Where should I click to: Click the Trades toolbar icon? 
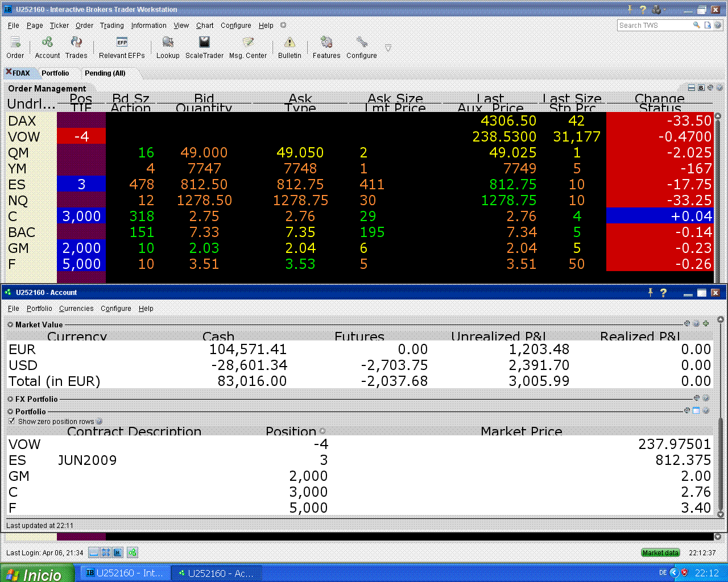(x=76, y=47)
